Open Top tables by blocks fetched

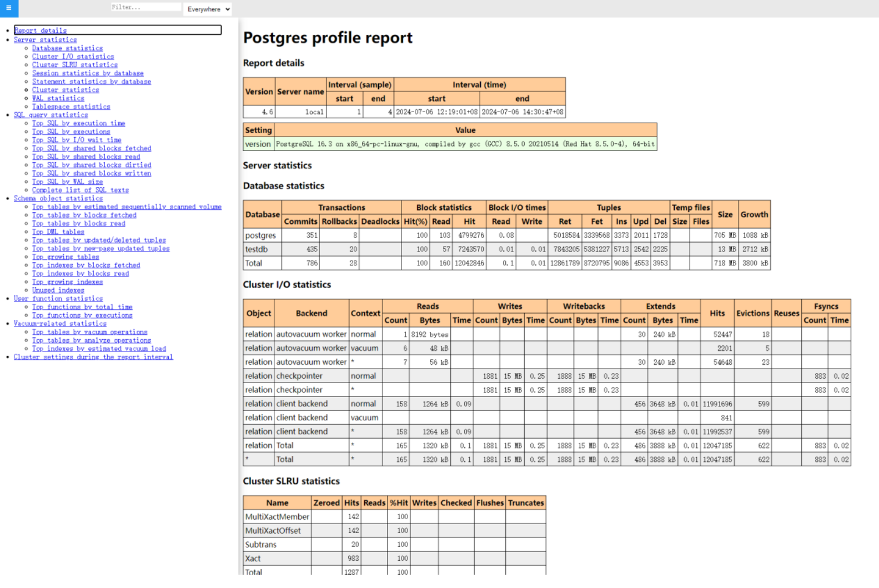tap(84, 215)
